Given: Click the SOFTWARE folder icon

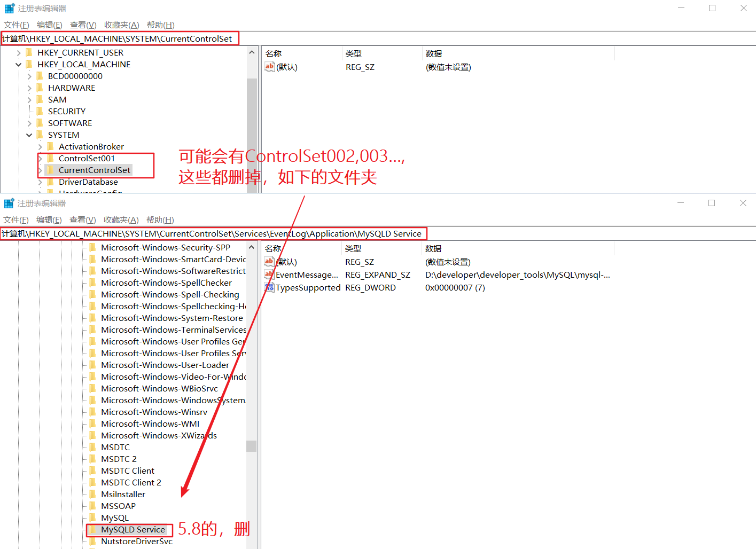Looking at the screenshot, I should [40, 123].
